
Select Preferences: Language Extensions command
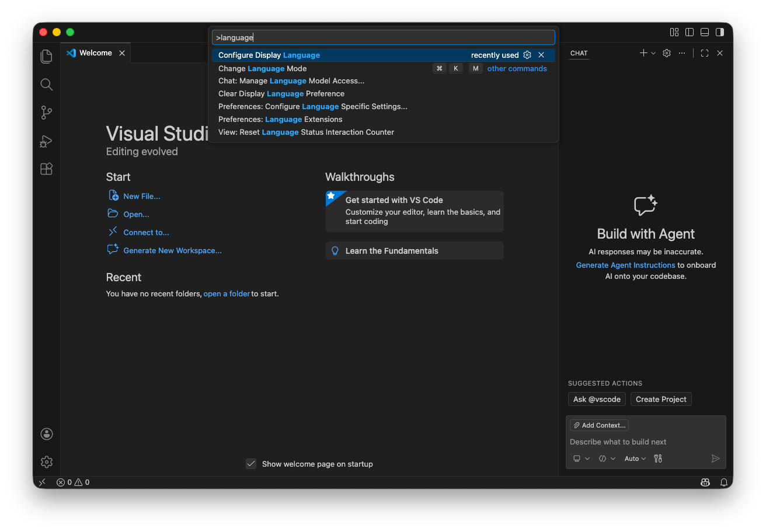tap(383, 120)
